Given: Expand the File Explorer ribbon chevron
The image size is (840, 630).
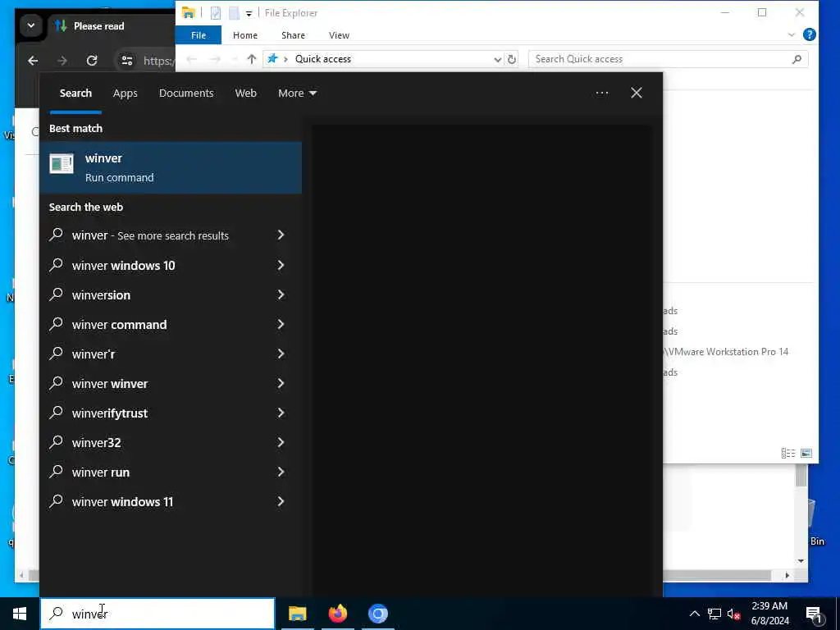Looking at the screenshot, I should pos(792,34).
